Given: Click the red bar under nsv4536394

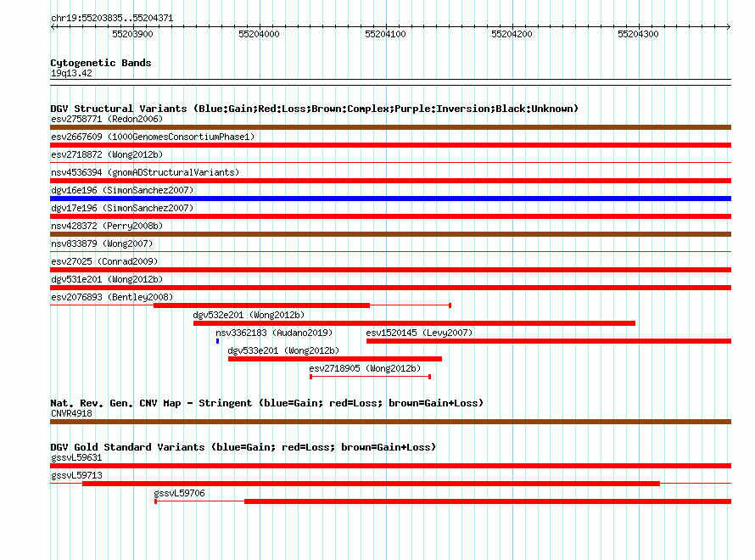Looking at the screenshot, I should (x=390, y=181).
